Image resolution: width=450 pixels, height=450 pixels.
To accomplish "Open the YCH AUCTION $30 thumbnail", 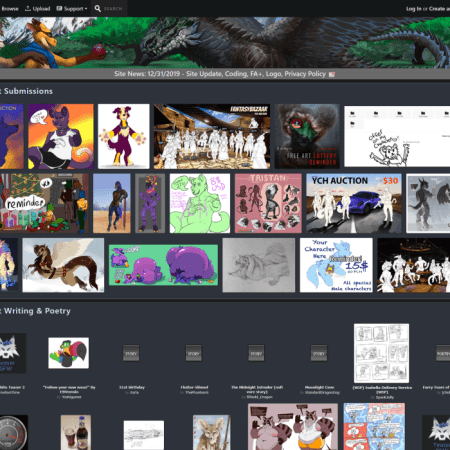I will click(x=354, y=203).
